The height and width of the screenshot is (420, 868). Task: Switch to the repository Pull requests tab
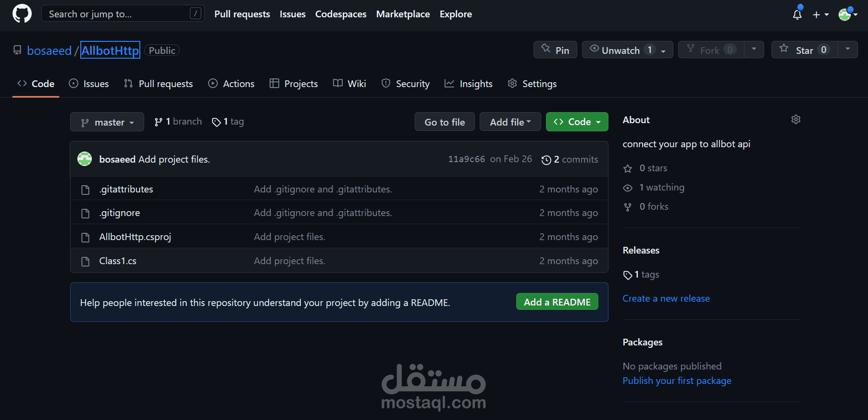click(158, 84)
